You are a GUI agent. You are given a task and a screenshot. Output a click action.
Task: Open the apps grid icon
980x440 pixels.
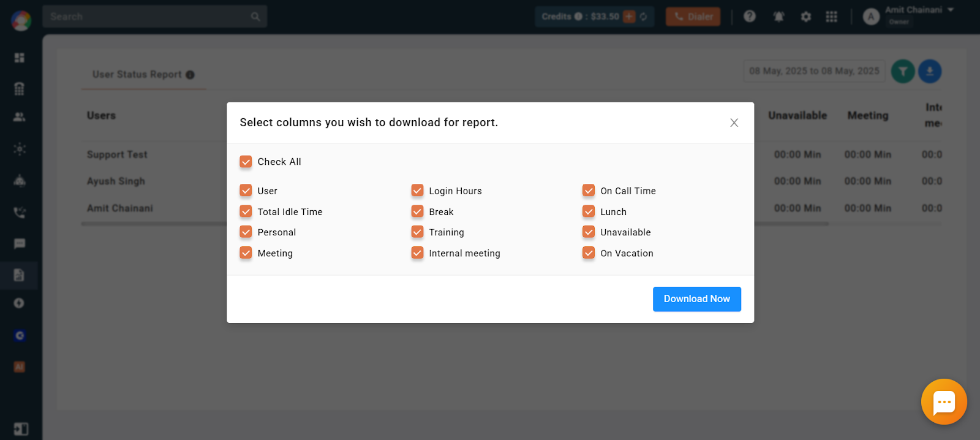coord(831,17)
